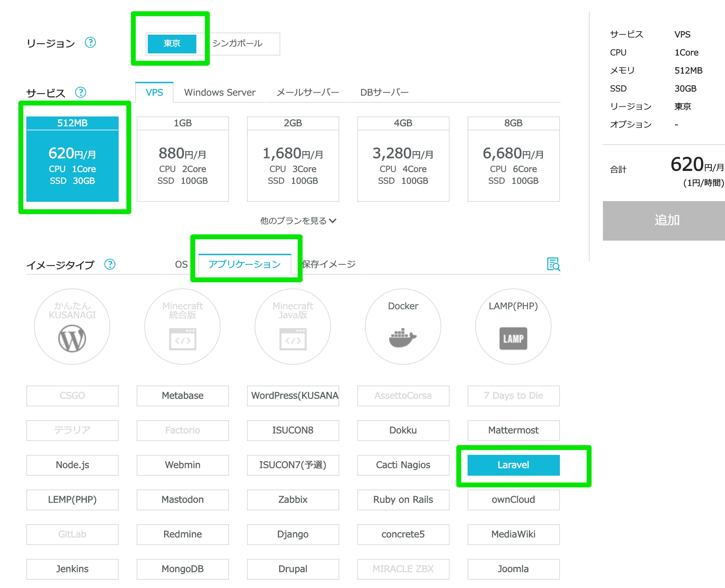This screenshot has height=588, width=725.
Task: Expand 他のプランを見る to show more plans
Action: [x=298, y=221]
